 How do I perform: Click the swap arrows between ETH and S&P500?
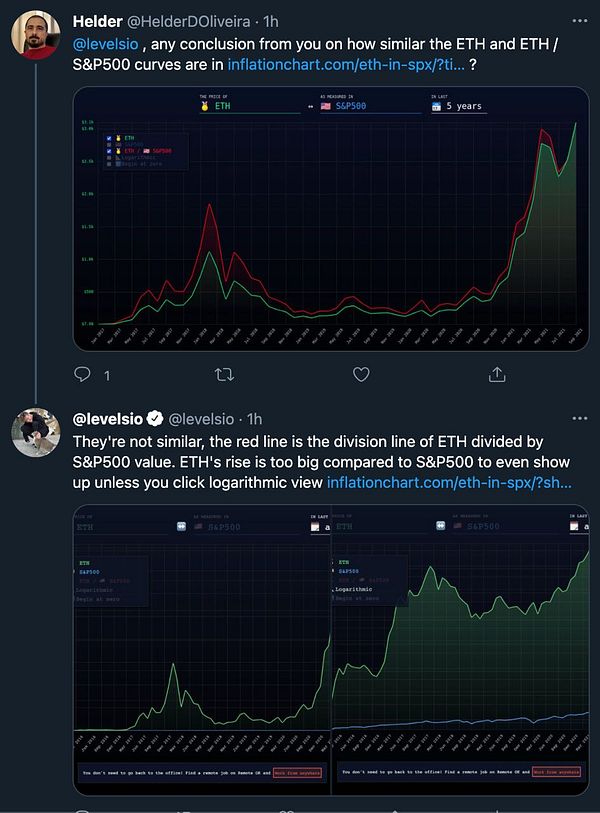click(310, 107)
